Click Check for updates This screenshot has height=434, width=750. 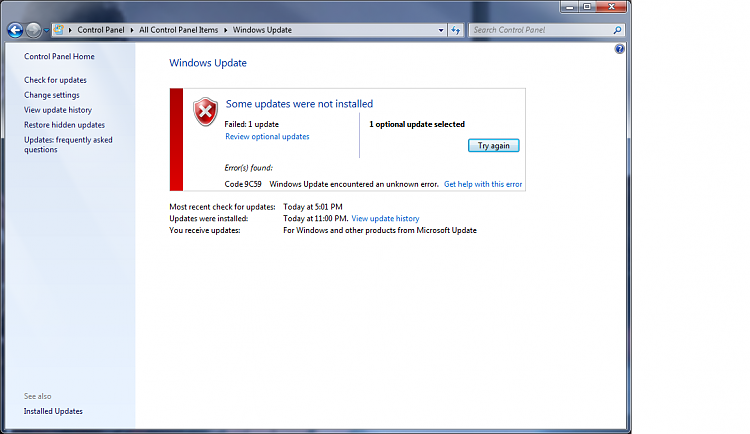tap(55, 80)
